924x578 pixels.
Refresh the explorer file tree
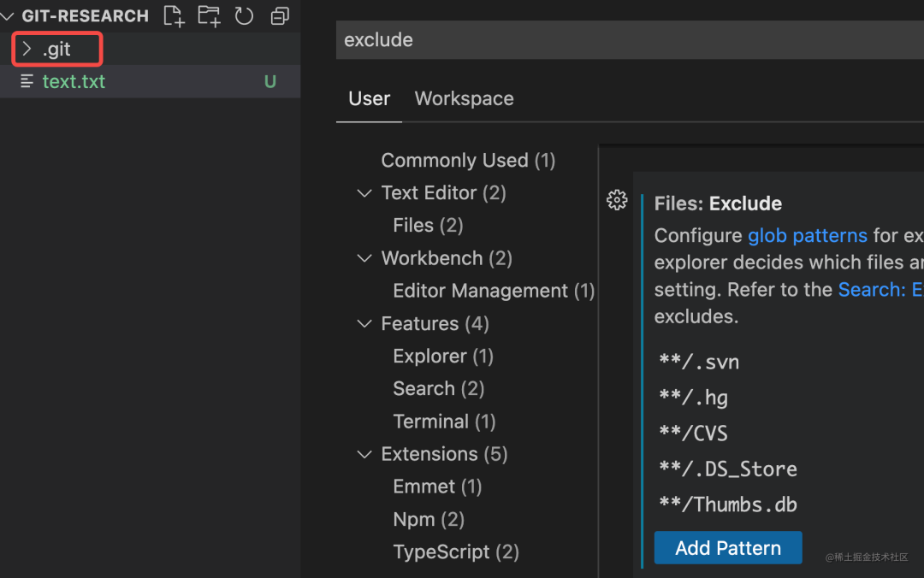[244, 15]
